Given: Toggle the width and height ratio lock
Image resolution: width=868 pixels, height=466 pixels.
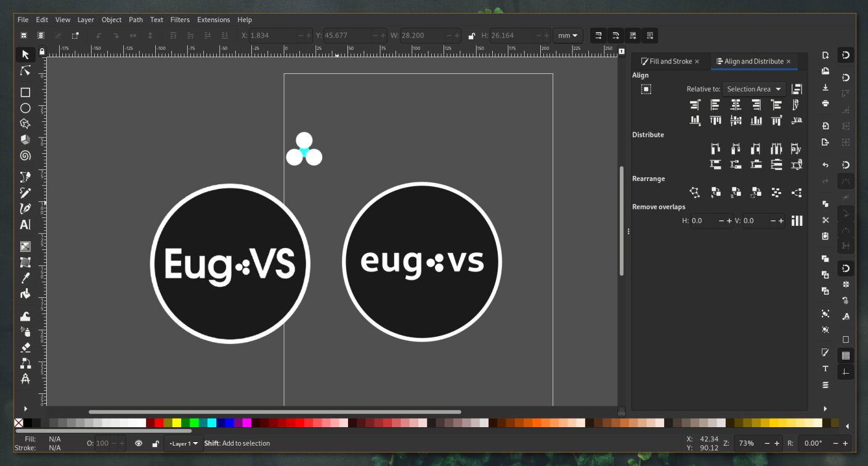Looking at the screenshot, I should pos(471,36).
